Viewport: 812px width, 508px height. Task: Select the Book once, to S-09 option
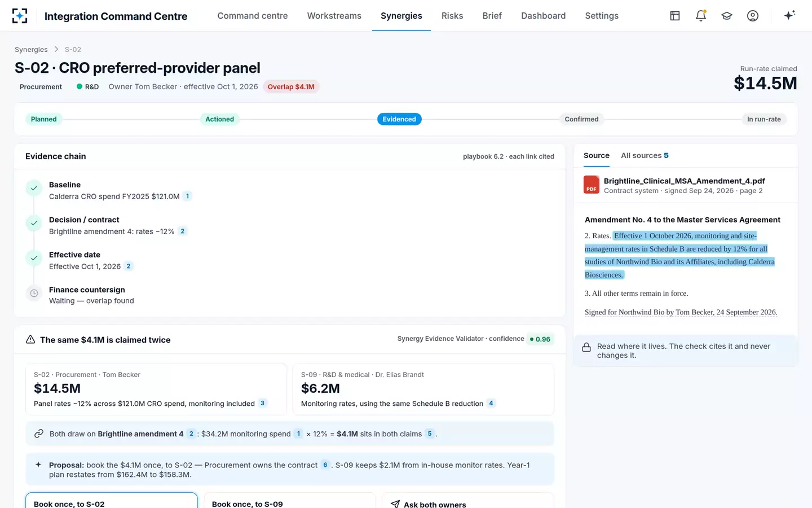coord(290,501)
